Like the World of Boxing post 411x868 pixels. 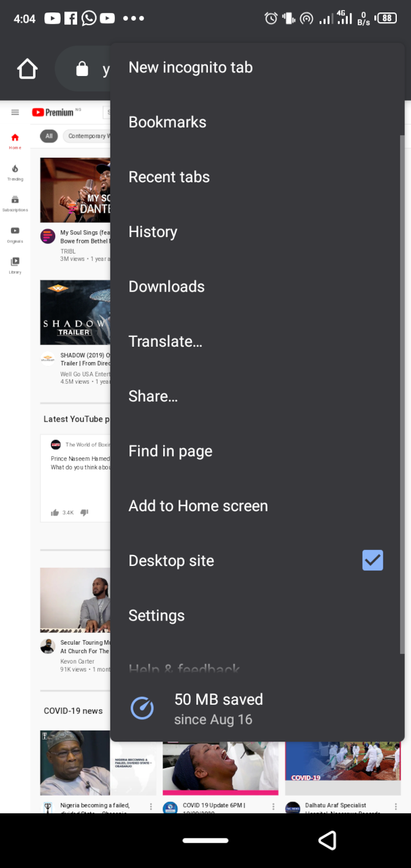[55, 512]
